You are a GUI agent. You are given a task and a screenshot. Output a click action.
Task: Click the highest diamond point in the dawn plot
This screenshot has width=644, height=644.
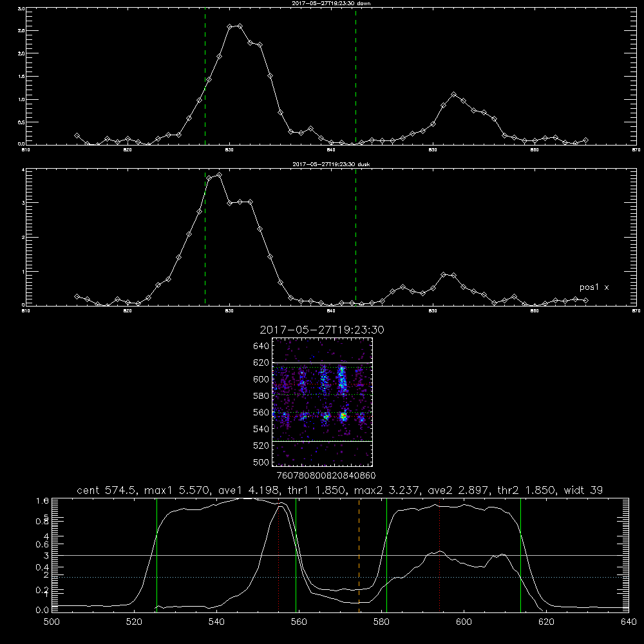click(240, 26)
